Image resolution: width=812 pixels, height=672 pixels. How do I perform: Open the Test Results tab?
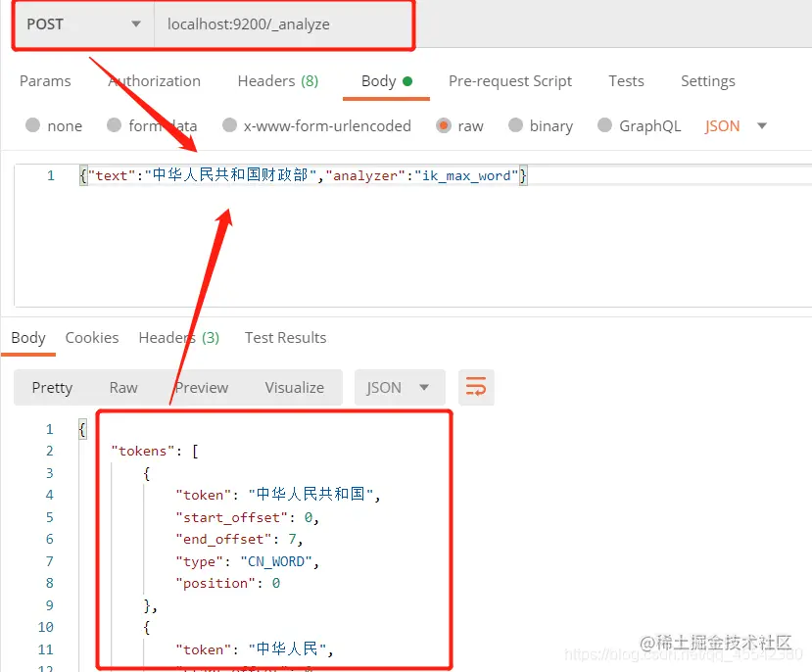point(285,338)
